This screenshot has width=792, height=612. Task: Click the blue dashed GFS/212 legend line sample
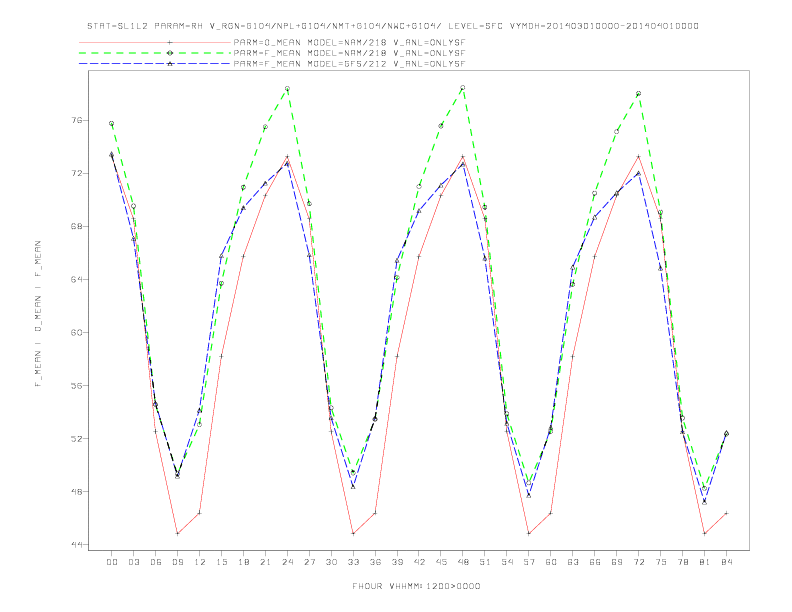tap(155, 64)
